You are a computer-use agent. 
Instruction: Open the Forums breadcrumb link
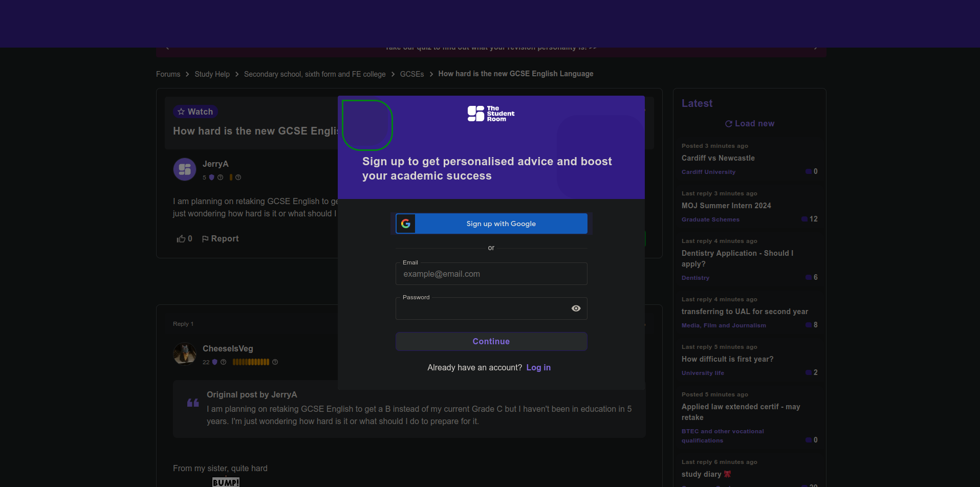168,74
